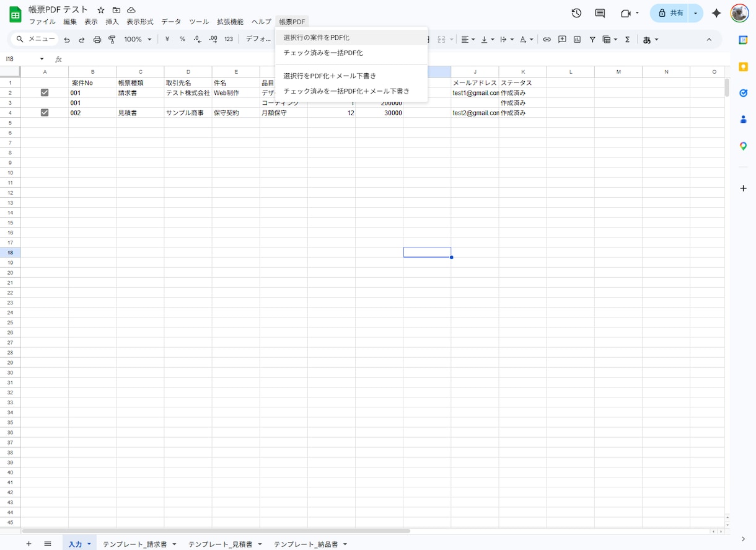756x550 pixels.
Task: Open text wrapping dropdown
Action: click(x=506, y=39)
